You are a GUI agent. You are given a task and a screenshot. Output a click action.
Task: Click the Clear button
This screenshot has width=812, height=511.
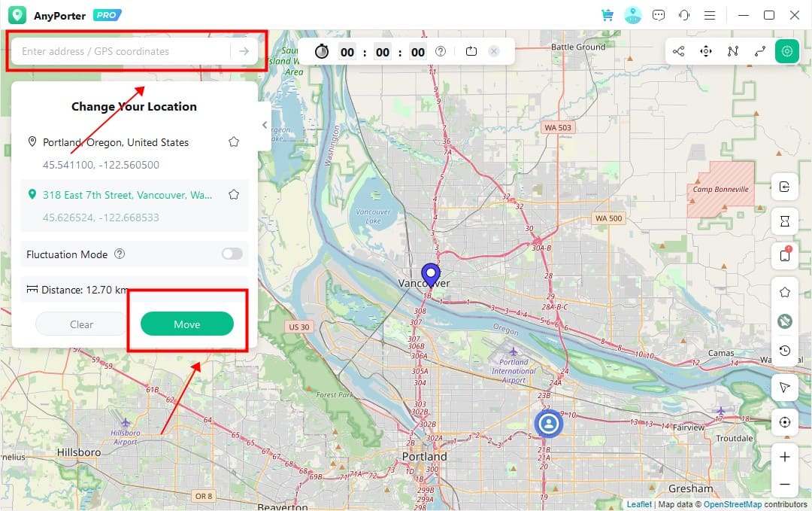pos(81,324)
